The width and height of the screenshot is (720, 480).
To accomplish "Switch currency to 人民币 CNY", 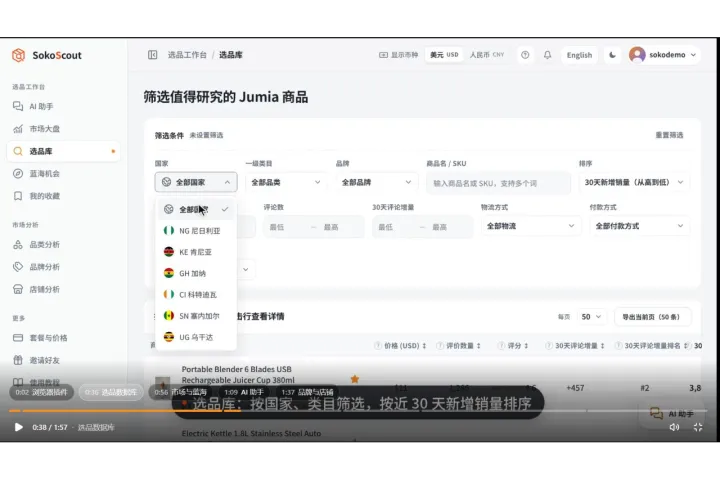I will pos(487,55).
